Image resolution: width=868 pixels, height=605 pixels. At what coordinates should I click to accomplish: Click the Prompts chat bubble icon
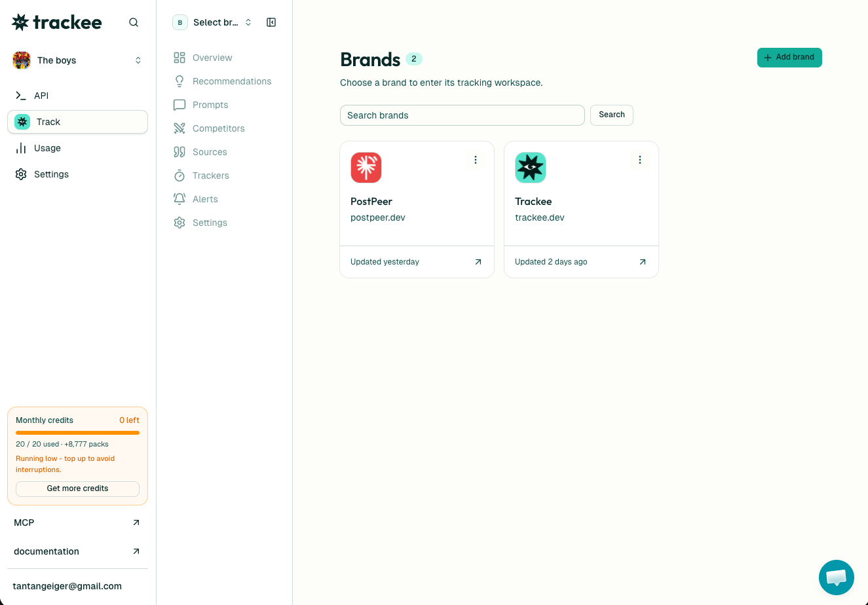pos(179,105)
